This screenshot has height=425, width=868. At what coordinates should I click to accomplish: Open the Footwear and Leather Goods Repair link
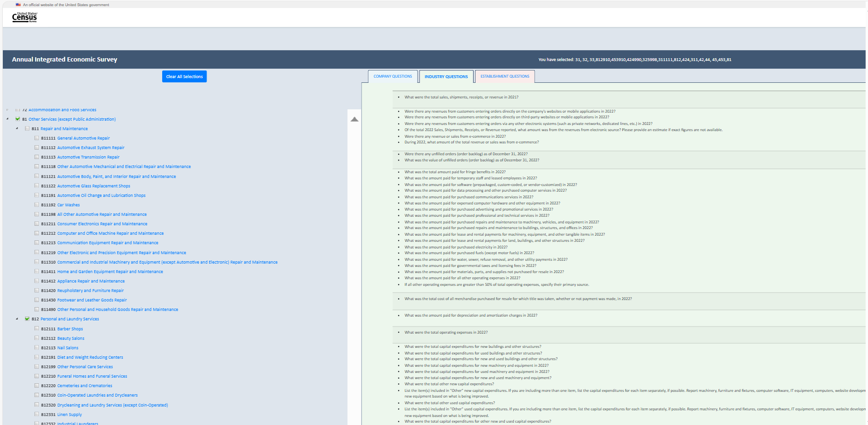(92, 300)
